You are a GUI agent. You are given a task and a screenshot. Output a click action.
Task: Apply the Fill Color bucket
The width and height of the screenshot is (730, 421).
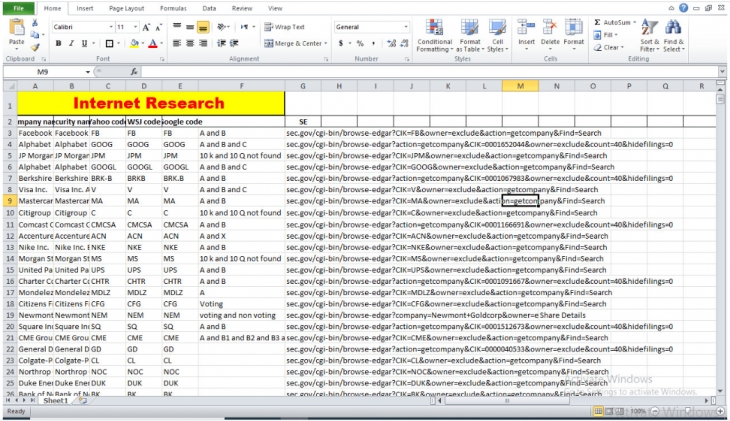tap(134, 43)
